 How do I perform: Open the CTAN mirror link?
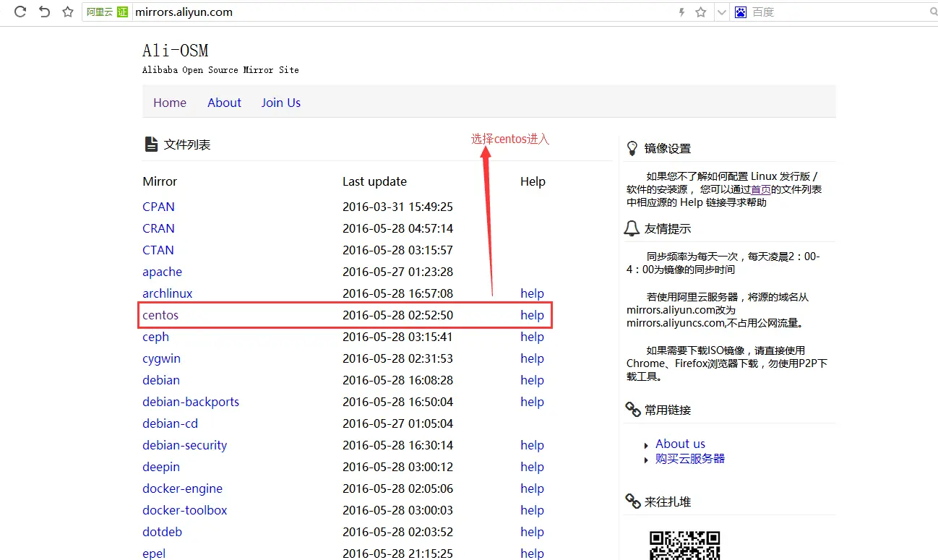click(x=158, y=250)
